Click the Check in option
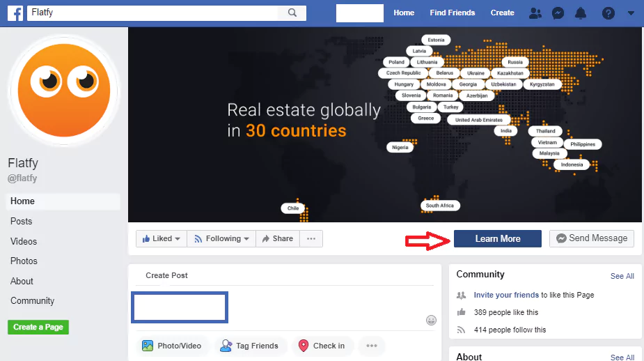The height and width of the screenshot is (361, 644). 321,346
